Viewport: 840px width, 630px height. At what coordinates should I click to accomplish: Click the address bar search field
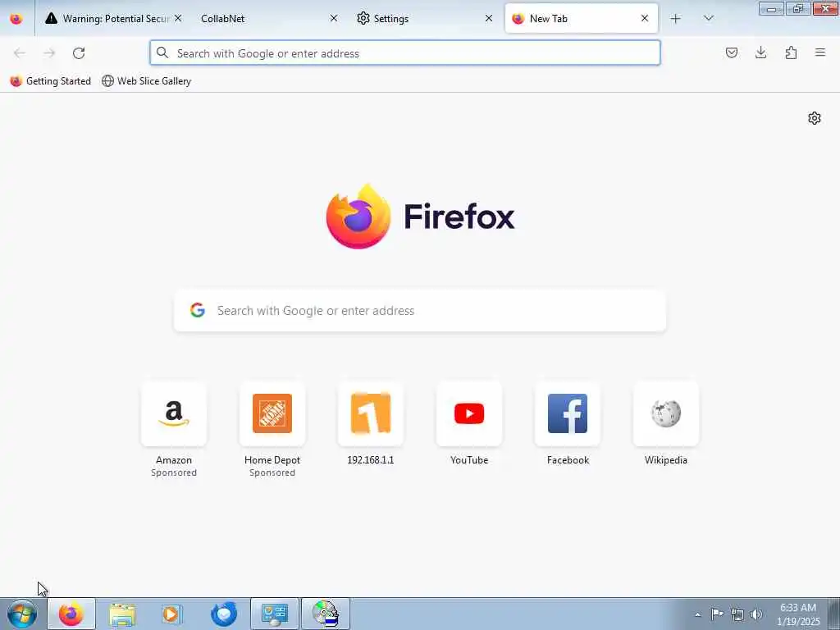[405, 53]
